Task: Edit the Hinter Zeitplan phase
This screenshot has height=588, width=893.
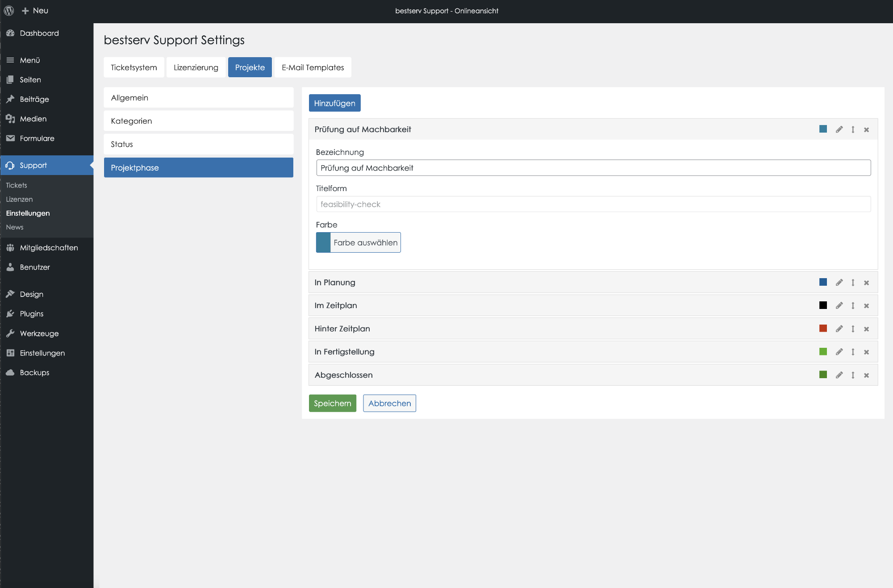Action: click(x=839, y=329)
